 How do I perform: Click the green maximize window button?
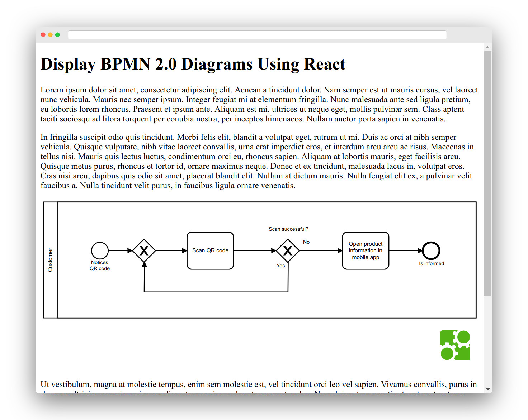click(x=57, y=35)
